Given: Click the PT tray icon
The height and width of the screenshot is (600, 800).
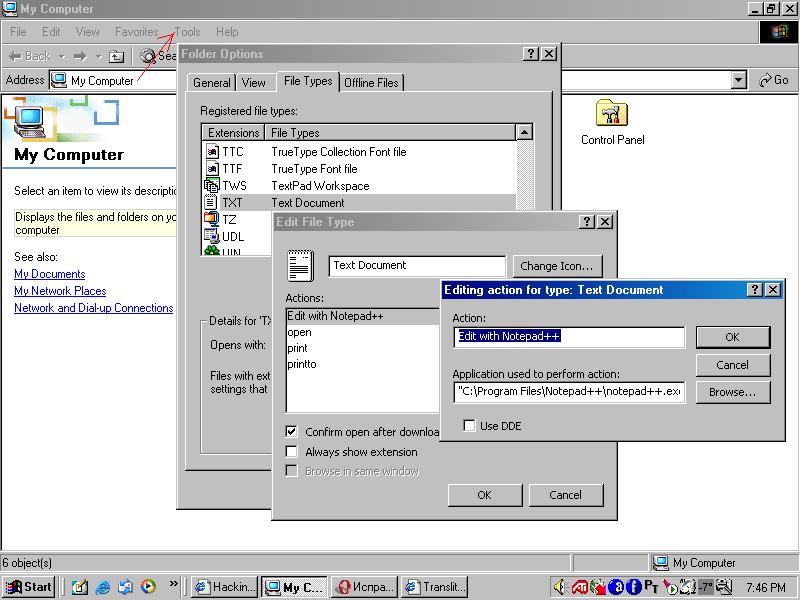Looking at the screenshot, I should tap(651, 587).
